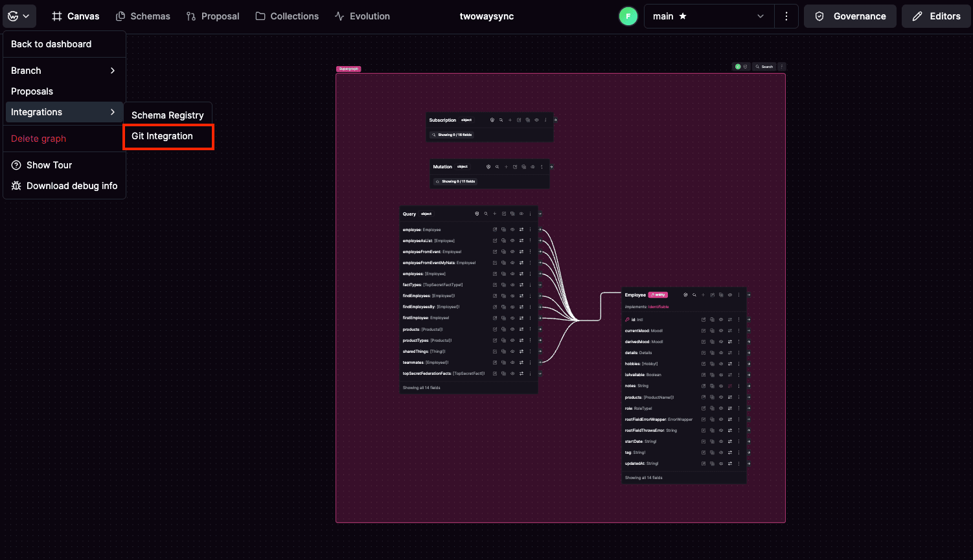The image size is (973, 560).
Task: Expand the graph icon dropdown at top left
Action: tap(19, 16)
